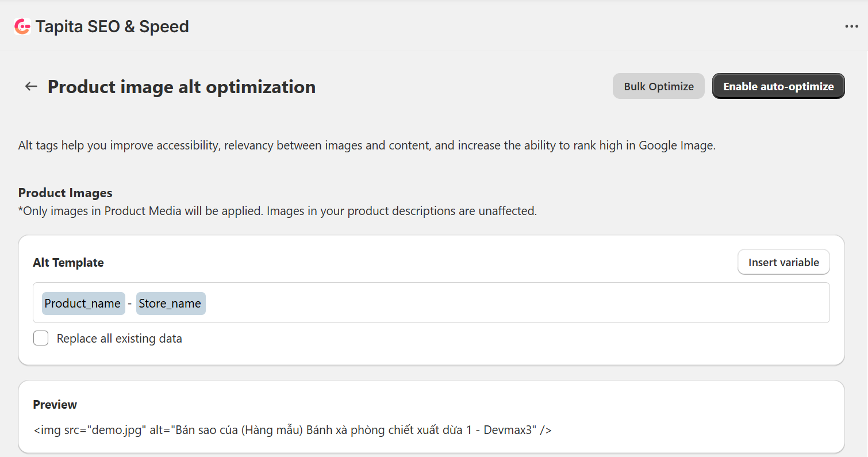Click the Bulk Optimize button
868x457 pixels.
click(658, 86)
